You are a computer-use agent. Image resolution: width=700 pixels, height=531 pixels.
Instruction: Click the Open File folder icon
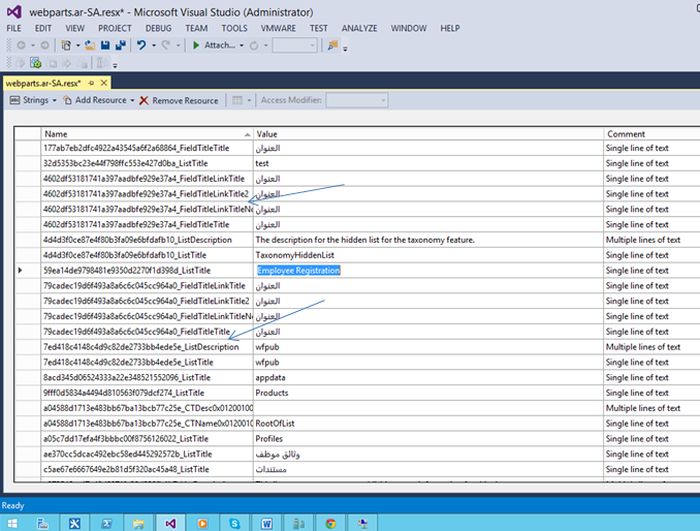(89, 45)
